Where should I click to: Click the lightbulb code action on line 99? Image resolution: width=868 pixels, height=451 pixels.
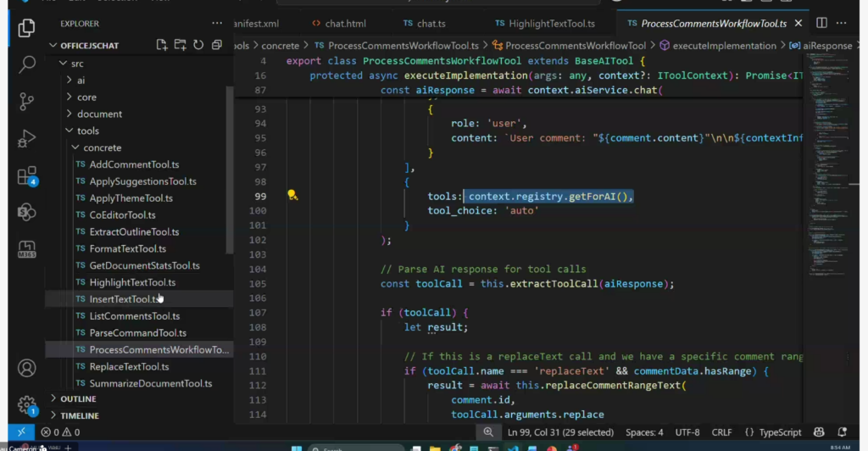292,195
